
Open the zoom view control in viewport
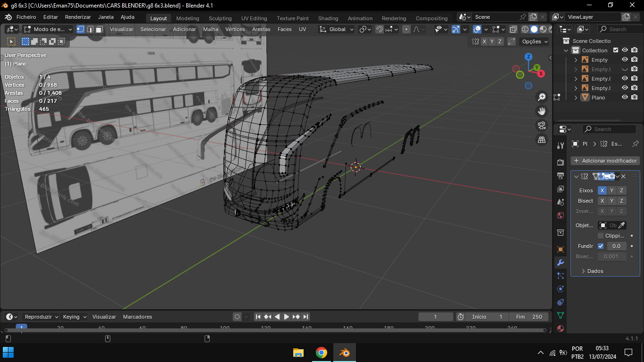coord(542,97)
